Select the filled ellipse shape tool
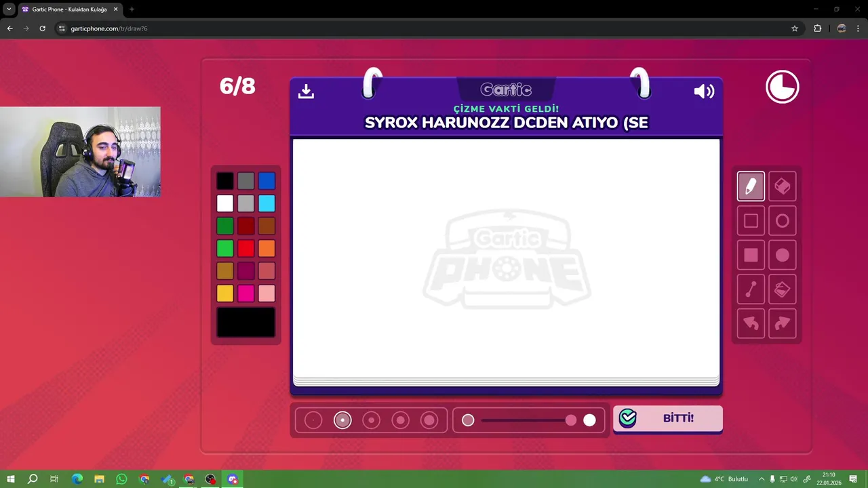Screen dimensions: 868x488 [x=783, y=255]
